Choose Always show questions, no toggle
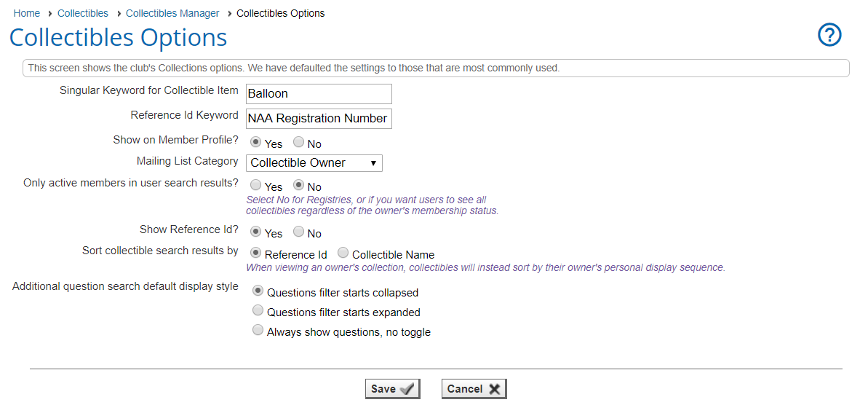 point(258,331)
